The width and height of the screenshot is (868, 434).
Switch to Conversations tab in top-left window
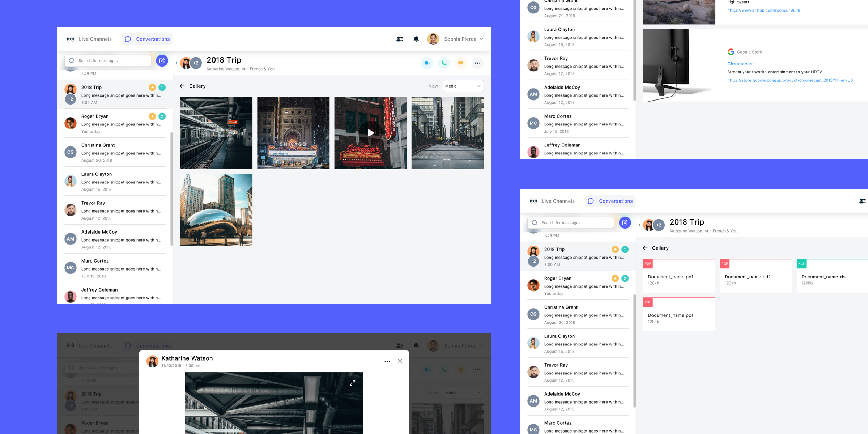coord(147,39)
